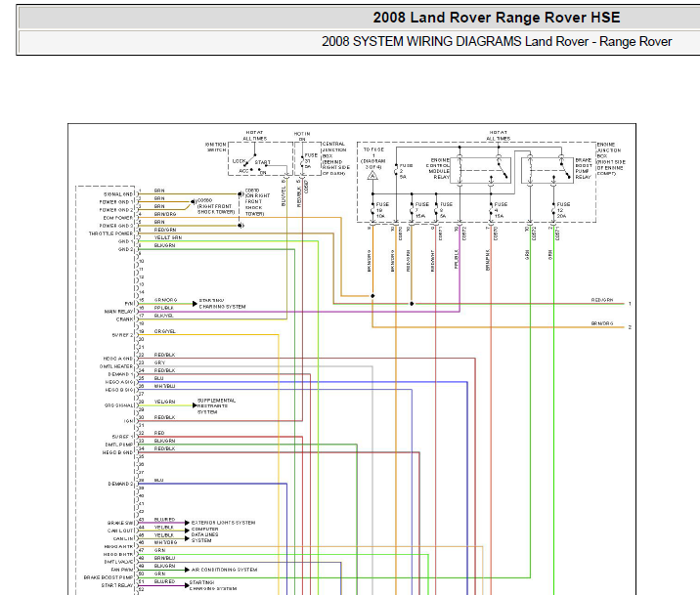The height and width of the screenshot is (595, 700).
Task: Click the CRANK pin label
Action: click(124, 319)
